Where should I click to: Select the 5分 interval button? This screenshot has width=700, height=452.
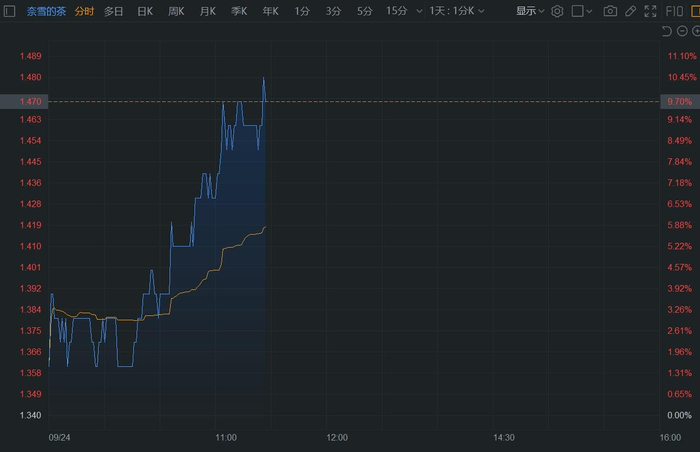pos(364,11)
